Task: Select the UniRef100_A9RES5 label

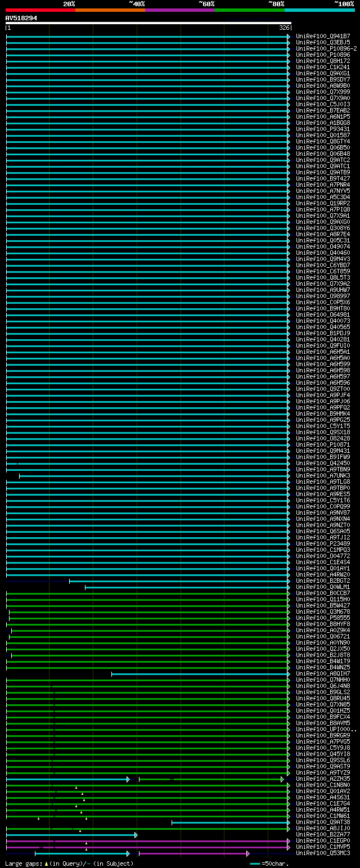Action: 323,494
